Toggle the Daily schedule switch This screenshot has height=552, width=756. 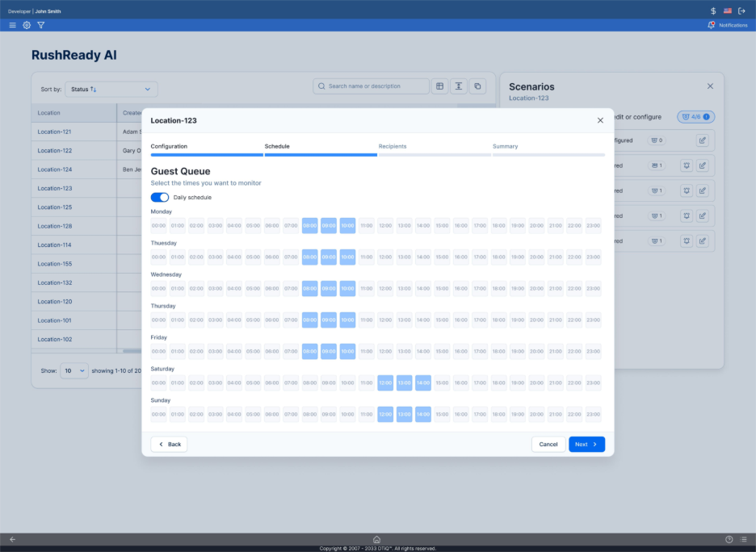[160, 197]
